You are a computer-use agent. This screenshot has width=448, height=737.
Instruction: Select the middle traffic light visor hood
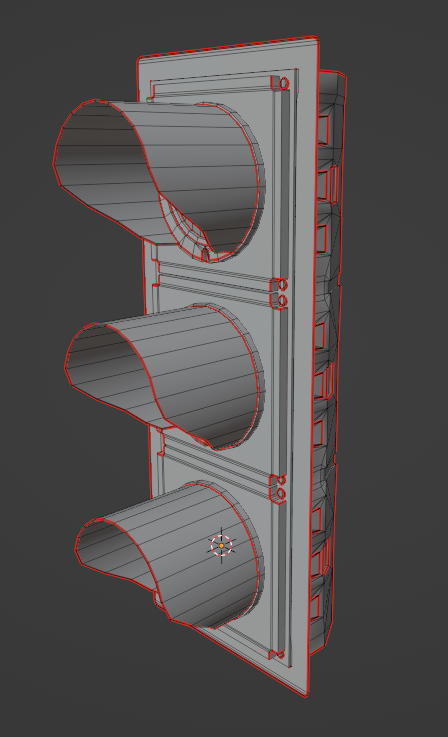pyautogui.click(x=165, y=376)
